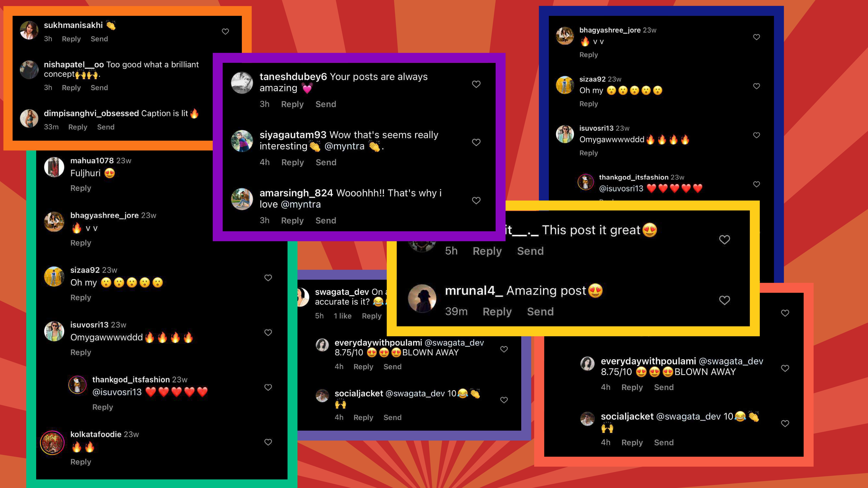Heart kolkatafoodie's fire emoji comment

(x=268, y=442)
